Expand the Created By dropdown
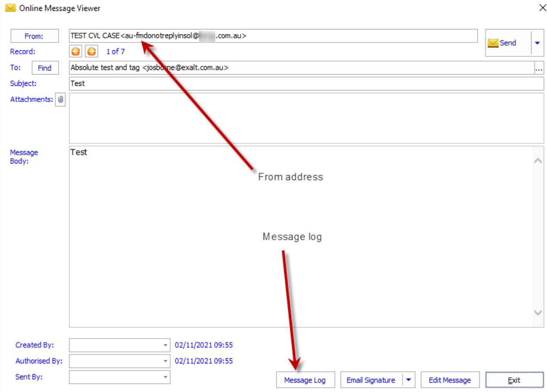Viewport: 547px width, 392px height. 165,345
